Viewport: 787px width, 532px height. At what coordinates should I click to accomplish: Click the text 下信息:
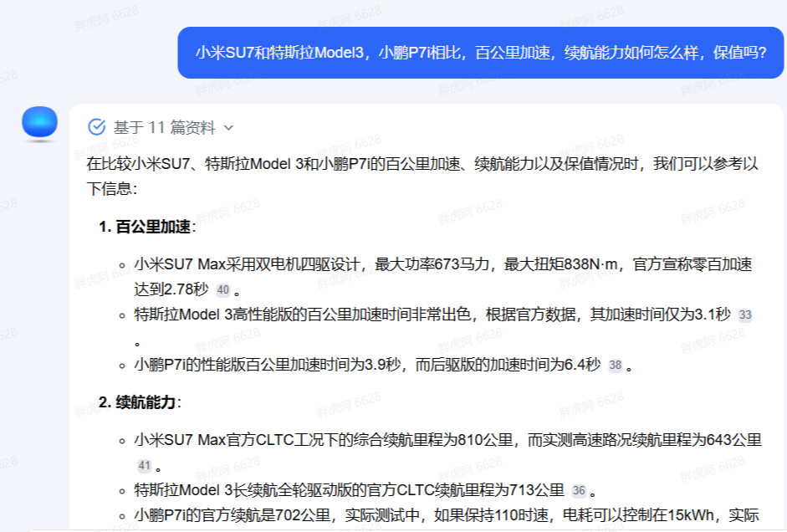pyautogui.click(x=112, y=189)
